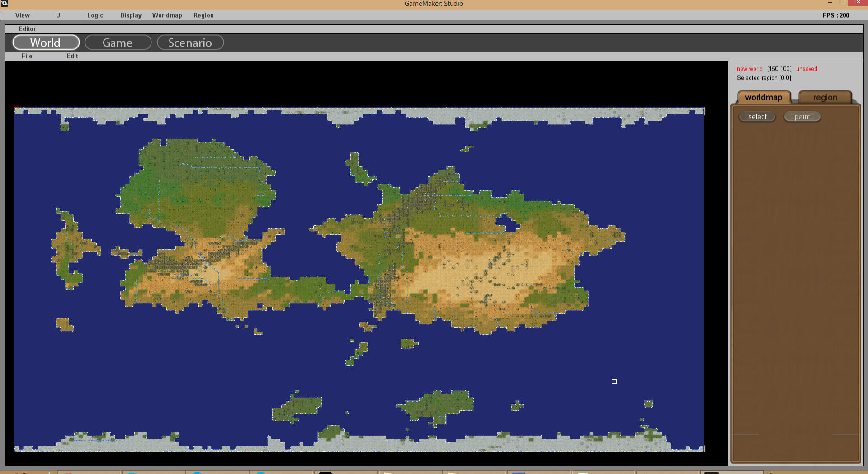
Task: Select the worldmap tab
Action: (x=764, y=97)
